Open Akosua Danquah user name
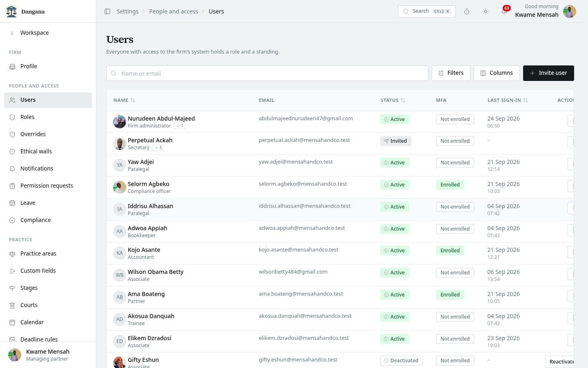 151,316
